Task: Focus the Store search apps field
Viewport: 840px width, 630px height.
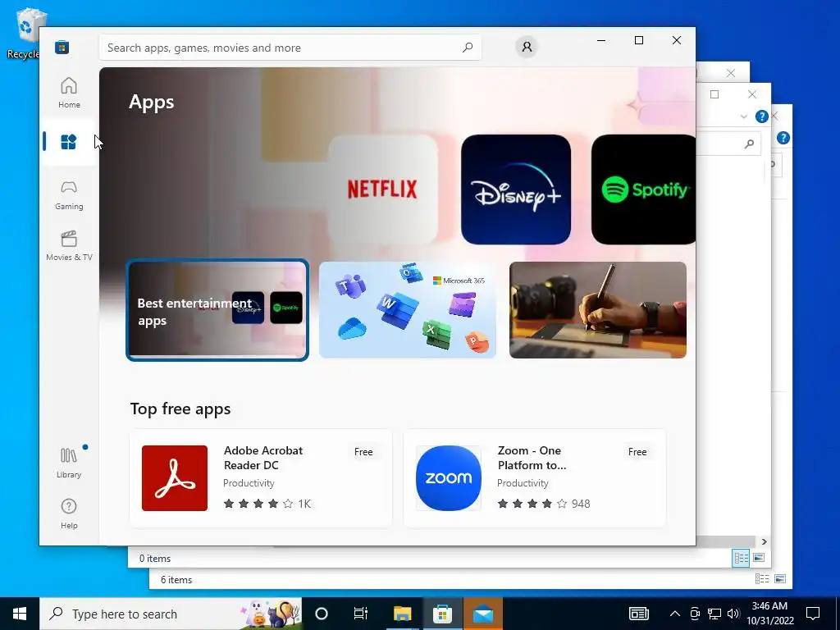Action: [290, 48]
